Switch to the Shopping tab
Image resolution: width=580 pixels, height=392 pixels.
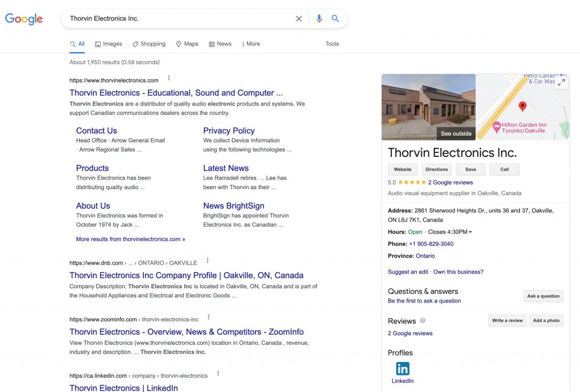click(x=149, y=44)
